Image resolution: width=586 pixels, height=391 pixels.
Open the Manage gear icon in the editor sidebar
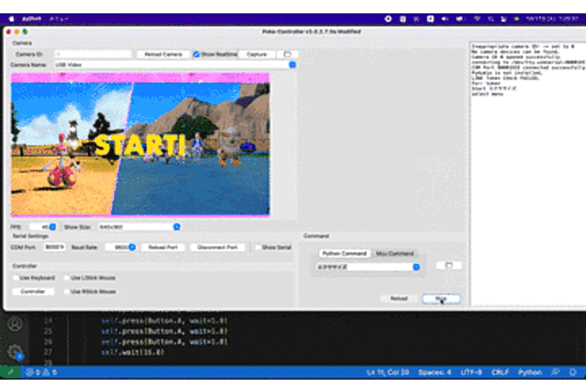point(15,352)
